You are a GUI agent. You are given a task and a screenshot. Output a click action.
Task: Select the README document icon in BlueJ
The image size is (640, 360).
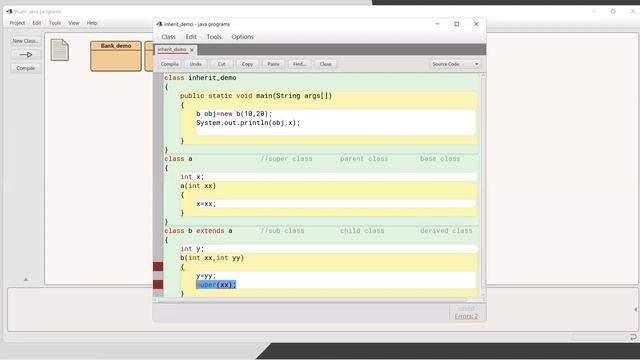tap(60, 50)
